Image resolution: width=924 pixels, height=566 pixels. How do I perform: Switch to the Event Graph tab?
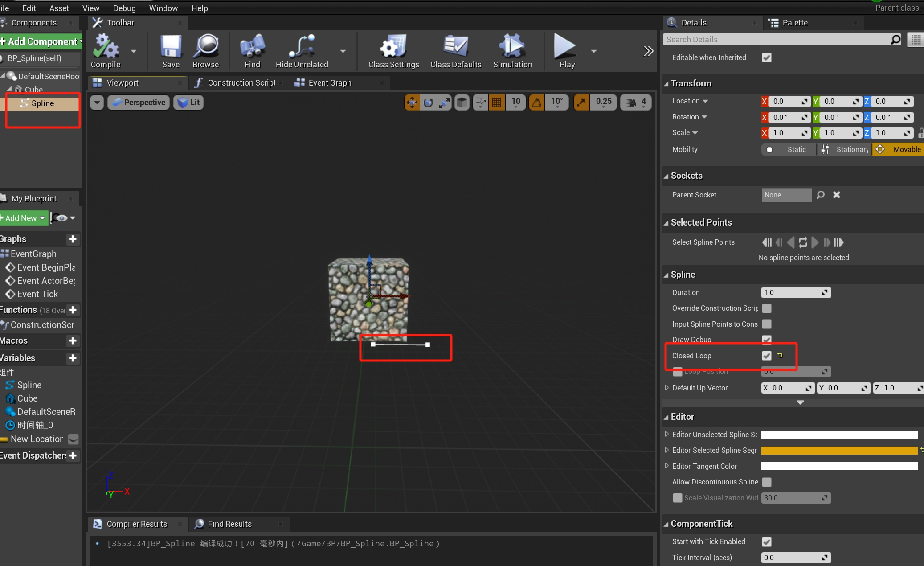[330, 83]
